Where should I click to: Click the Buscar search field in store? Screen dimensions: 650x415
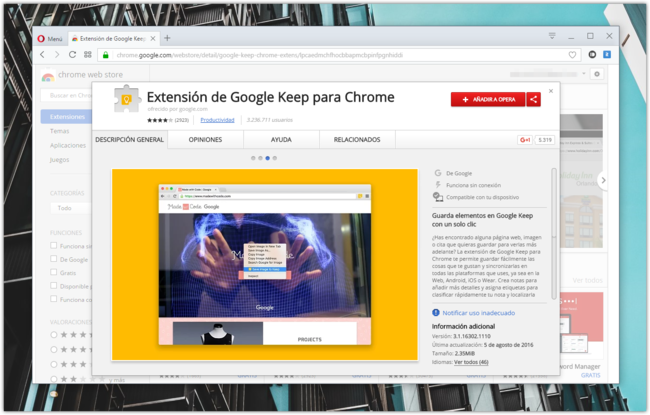(66, 95)
